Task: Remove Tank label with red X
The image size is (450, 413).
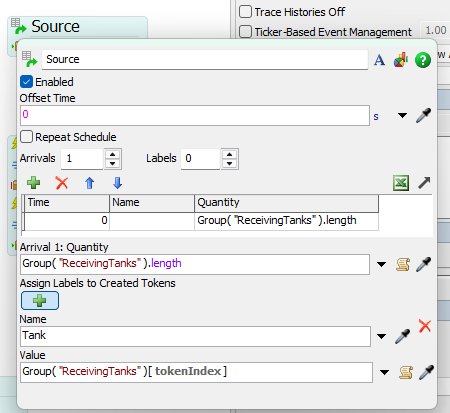Action: click(425, 326)
